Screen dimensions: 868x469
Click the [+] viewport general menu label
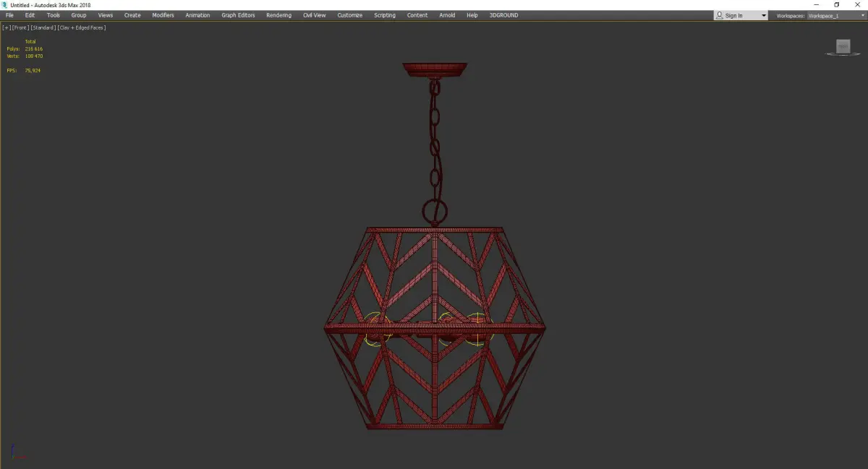(x=7, y=27)
